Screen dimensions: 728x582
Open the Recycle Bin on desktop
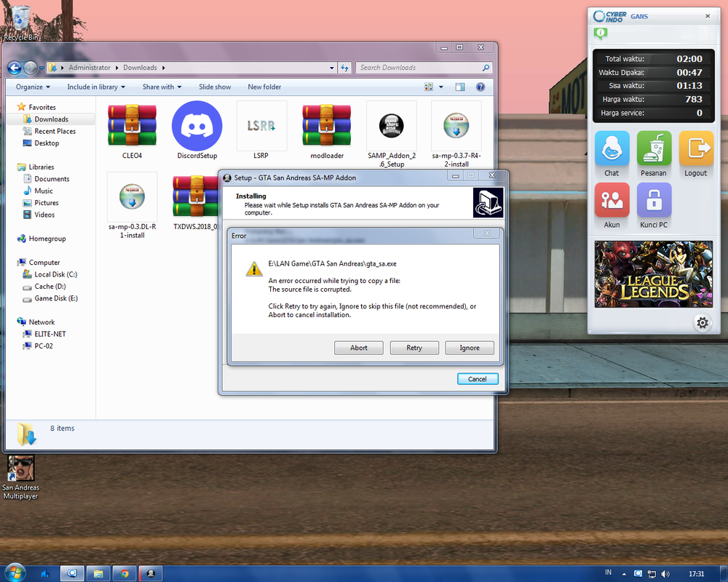tap(20, 23)
